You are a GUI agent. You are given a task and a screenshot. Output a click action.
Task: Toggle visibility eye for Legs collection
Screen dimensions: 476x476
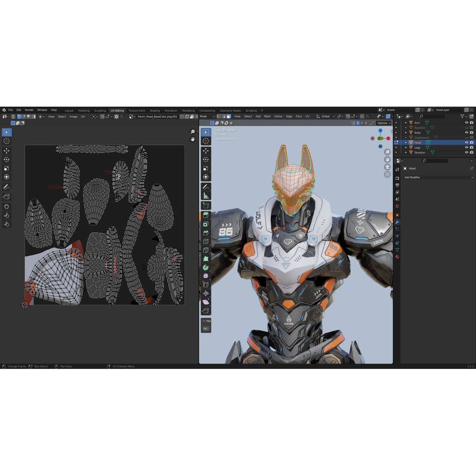coord(467,147)
